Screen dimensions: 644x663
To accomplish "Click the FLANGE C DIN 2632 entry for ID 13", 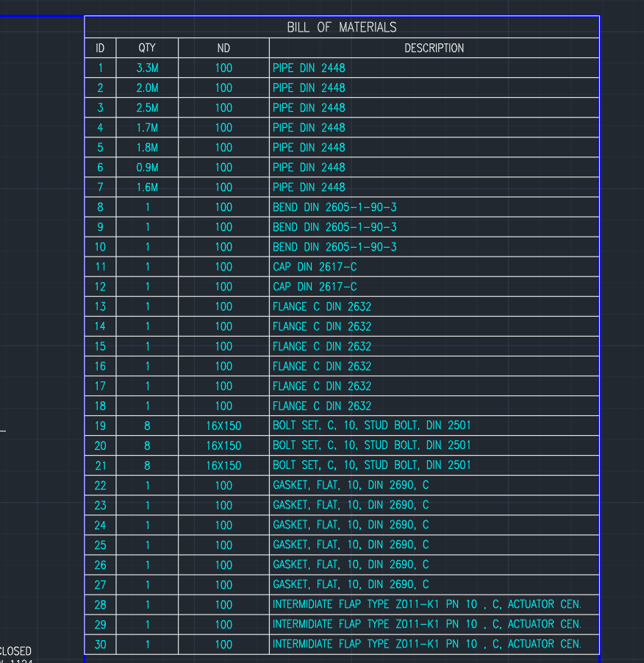I will point(320,307).
